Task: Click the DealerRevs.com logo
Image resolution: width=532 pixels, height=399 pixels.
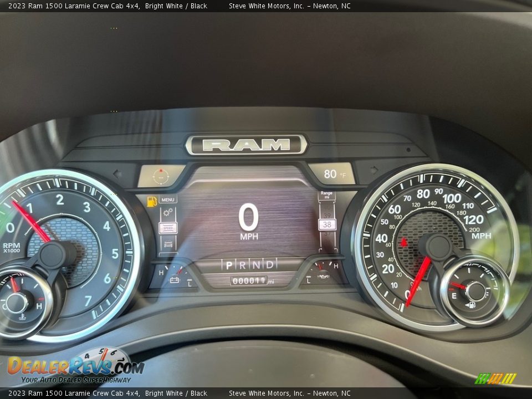Action: tap(76, 366)
